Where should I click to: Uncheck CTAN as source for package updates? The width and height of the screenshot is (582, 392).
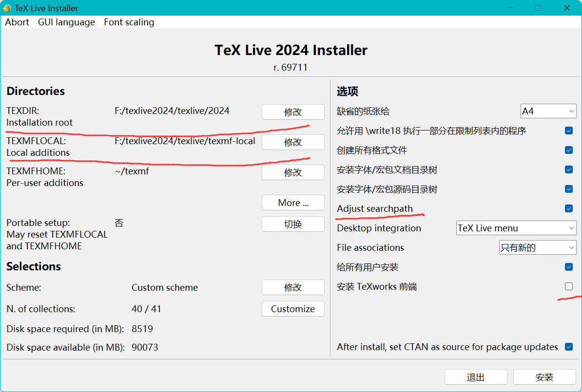[568, 347]
